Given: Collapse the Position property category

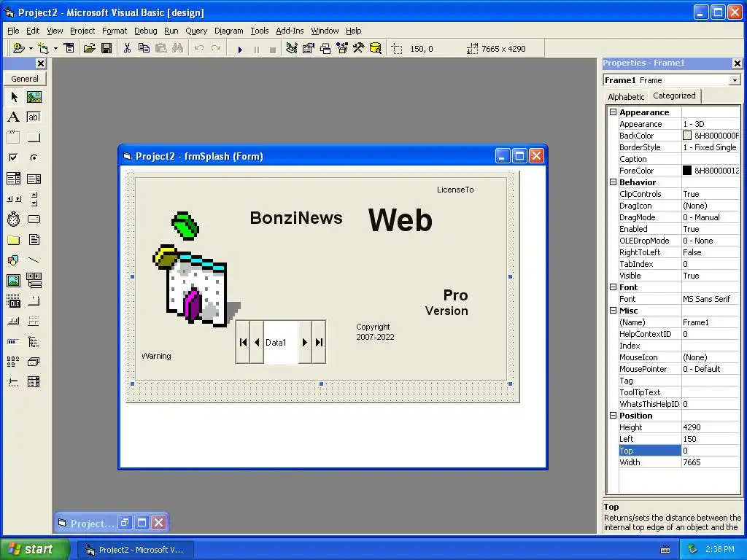Looking at the screenshot, I should pyautogui.click(x=613, y=415).
